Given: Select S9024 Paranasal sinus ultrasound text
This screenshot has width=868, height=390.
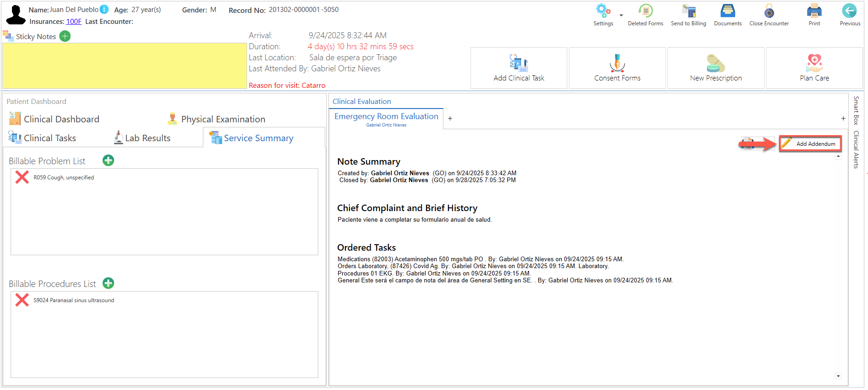Looking at the screenshot, I should (x=74, y=300).
